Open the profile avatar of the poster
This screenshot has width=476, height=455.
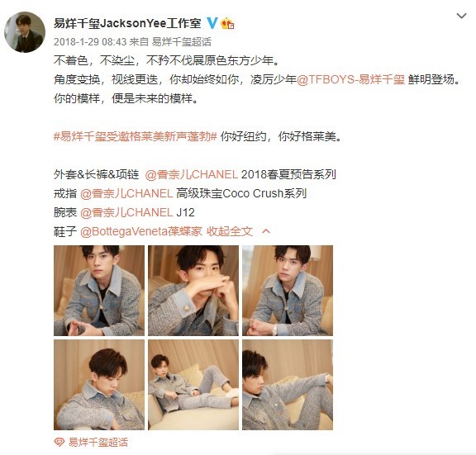[x=25, y=32]
